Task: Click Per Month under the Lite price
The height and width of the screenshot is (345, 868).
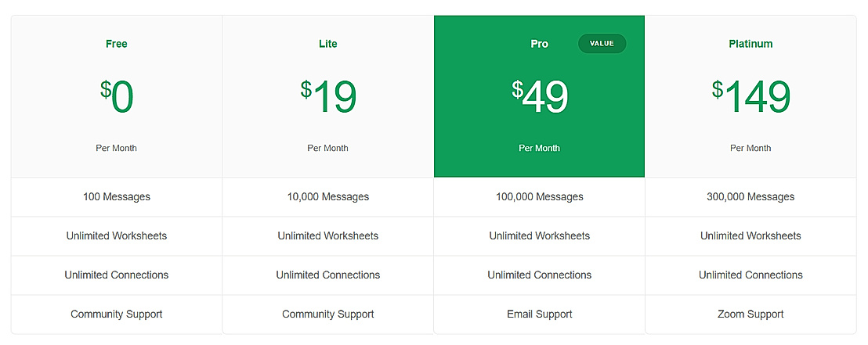Action: click(328, 148)
